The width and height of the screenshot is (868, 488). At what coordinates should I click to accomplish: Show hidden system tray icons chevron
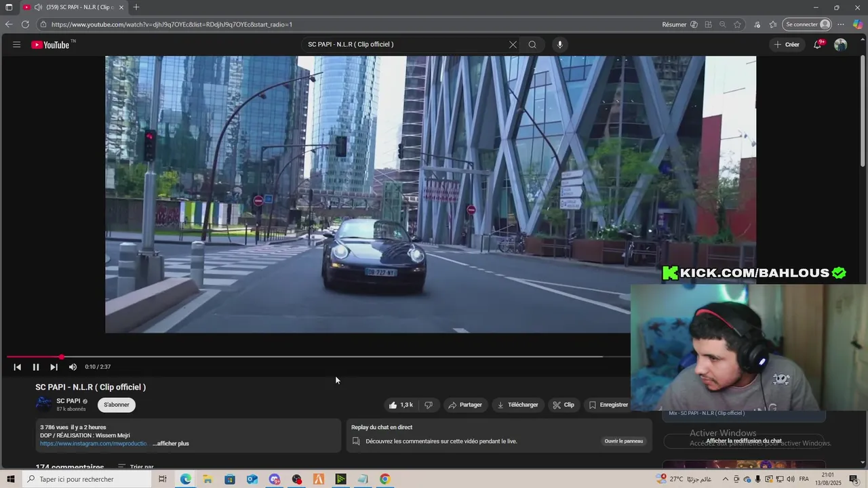point(726,479)
